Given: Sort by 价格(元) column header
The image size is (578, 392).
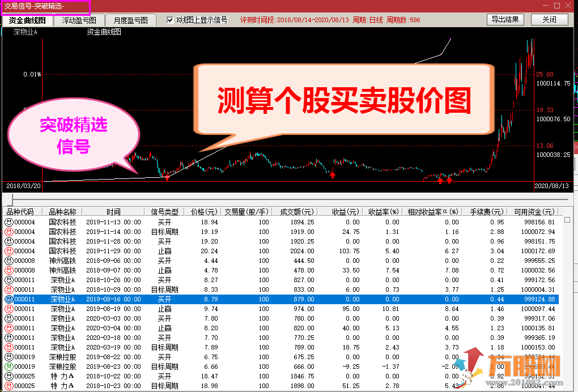Looking at the screenshot, I should (x=204, y=212).
